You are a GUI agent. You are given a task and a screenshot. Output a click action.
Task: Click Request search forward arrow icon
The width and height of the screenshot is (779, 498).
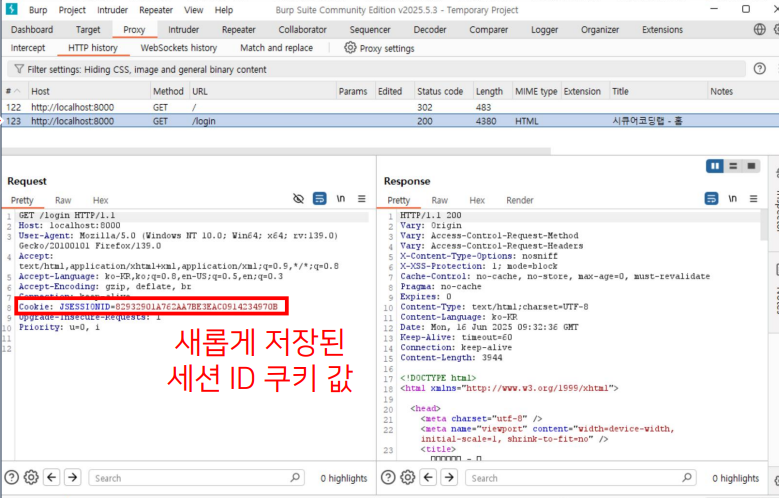pyautogui.click(x=71, y=478)
